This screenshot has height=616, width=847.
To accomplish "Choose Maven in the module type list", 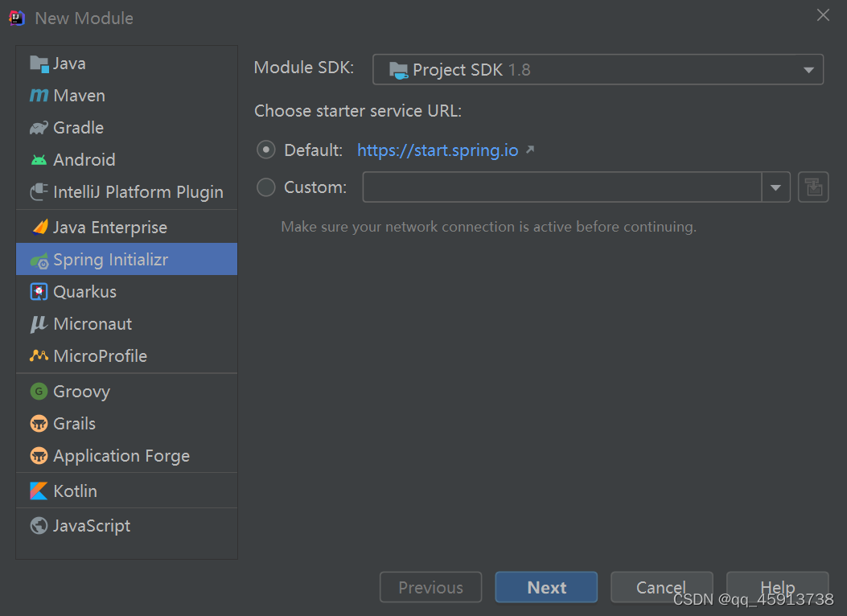I will [126, 96].
